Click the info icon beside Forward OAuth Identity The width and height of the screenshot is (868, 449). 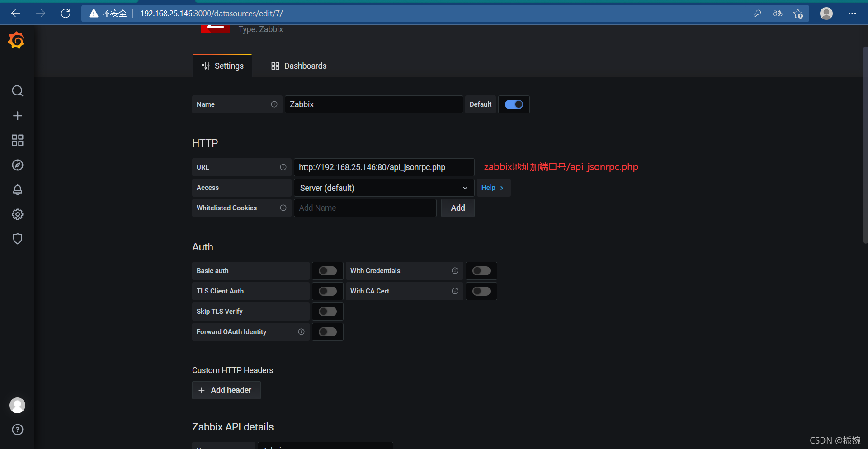301,332
